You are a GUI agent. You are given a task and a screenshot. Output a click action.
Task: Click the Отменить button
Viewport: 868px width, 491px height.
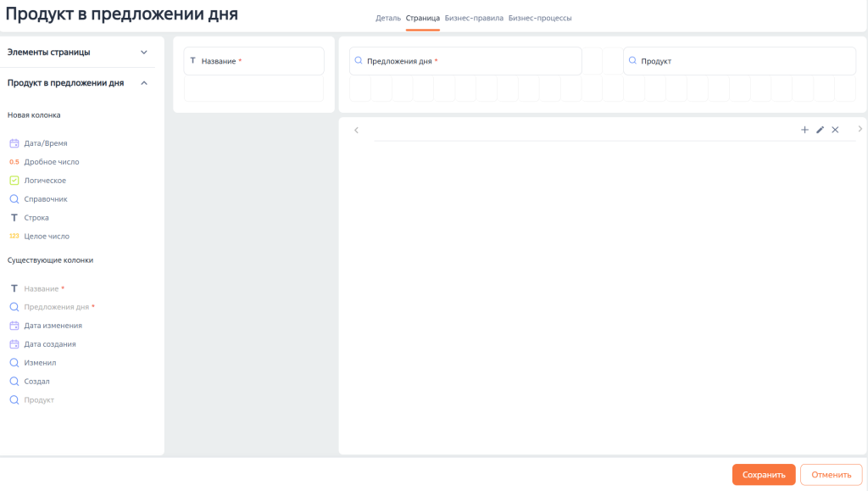click(x=831, y=475)
